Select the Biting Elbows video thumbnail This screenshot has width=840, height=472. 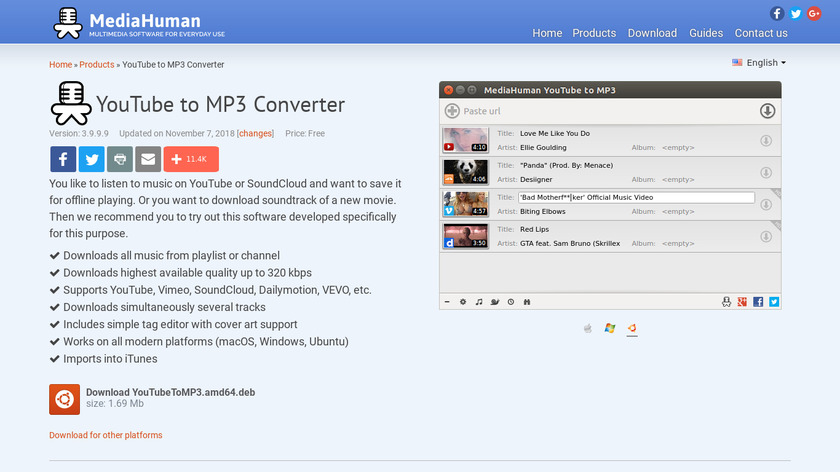466,204
